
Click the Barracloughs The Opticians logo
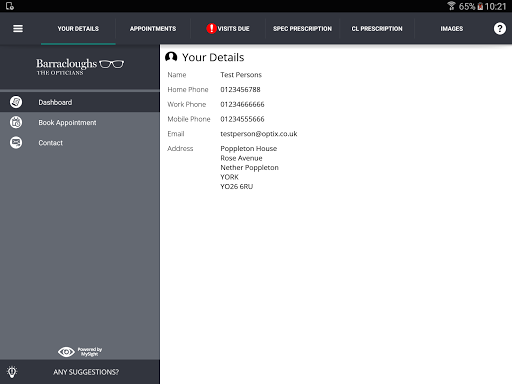[x=80, y=67]
